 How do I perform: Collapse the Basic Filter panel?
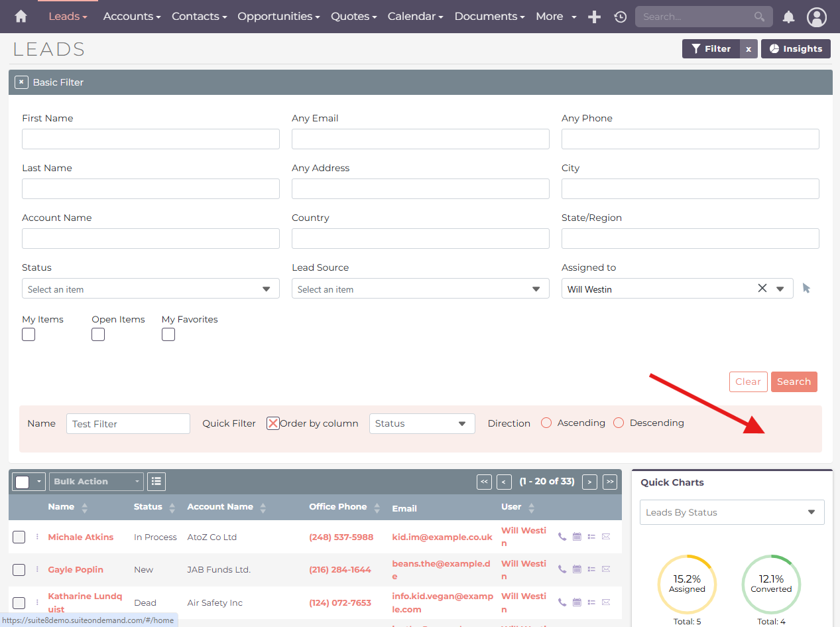coord(22,82)
